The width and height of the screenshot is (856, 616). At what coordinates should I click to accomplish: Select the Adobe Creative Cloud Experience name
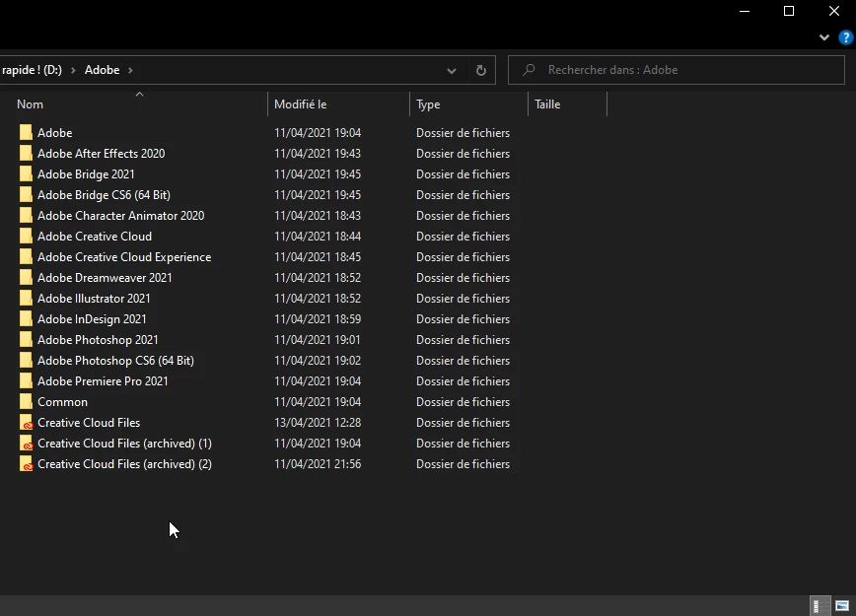(x=124, y=257)
